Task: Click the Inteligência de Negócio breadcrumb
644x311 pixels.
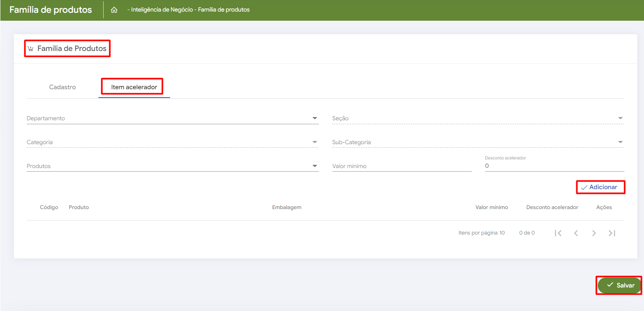Action: [x=162, y=10]
